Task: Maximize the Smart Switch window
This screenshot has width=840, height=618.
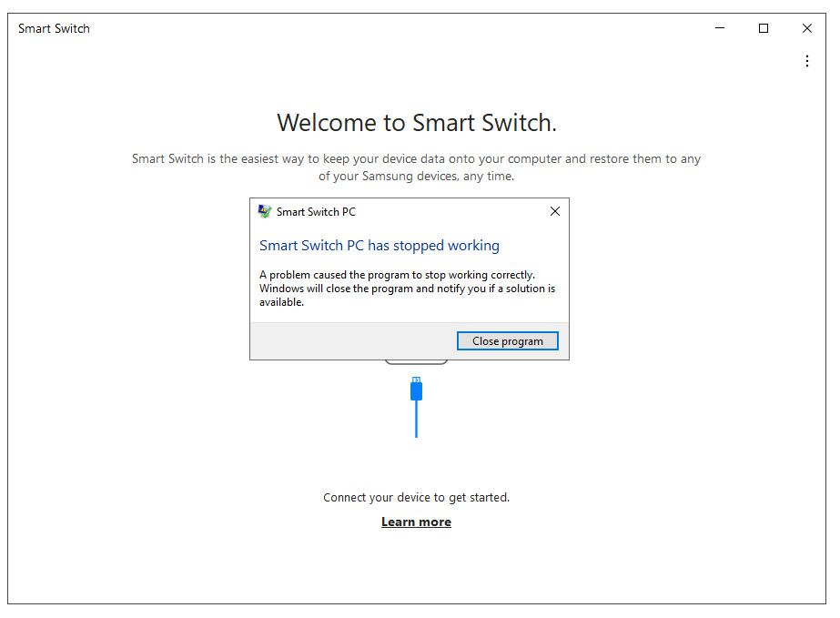Action: point(763,28)
